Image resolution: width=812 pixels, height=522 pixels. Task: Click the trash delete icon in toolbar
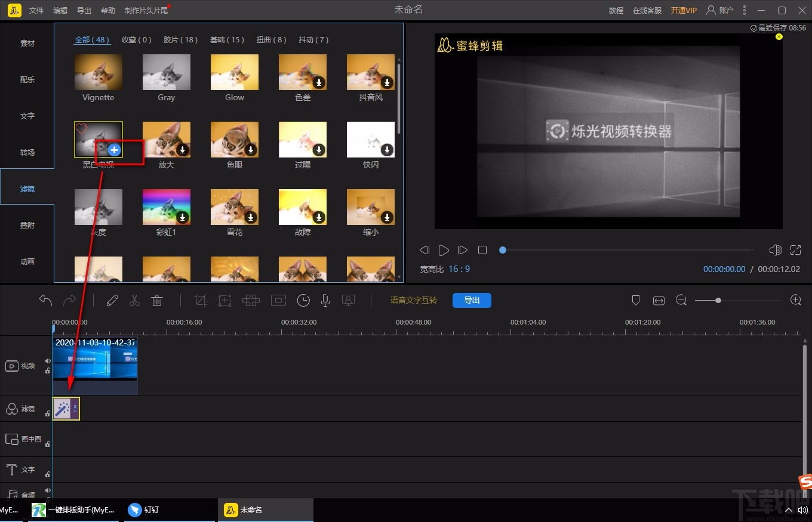[x=157, y=300]
